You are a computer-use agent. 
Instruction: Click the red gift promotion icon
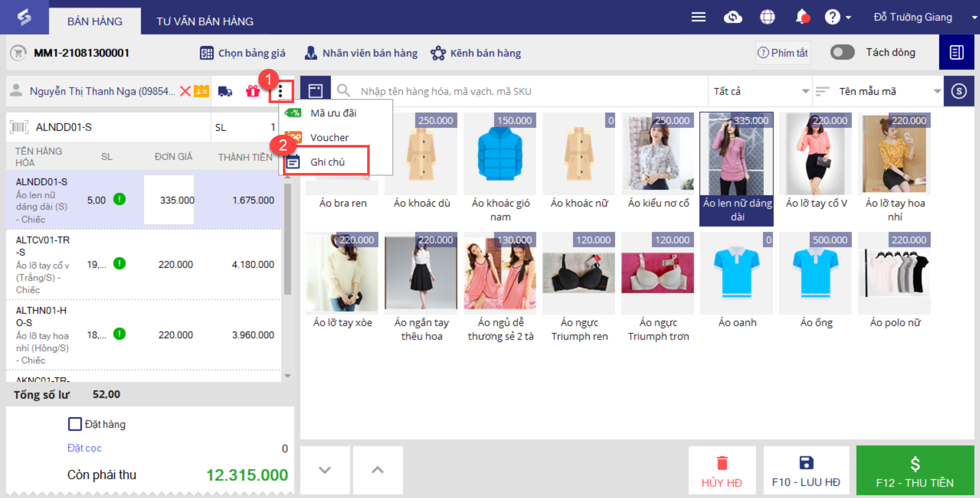click(x=253, y=91)
